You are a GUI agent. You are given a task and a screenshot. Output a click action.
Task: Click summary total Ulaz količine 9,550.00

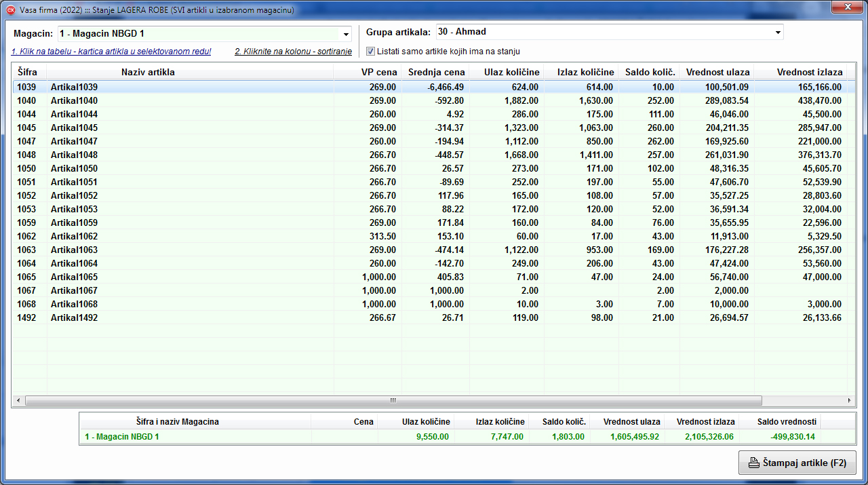coord(433,437)
